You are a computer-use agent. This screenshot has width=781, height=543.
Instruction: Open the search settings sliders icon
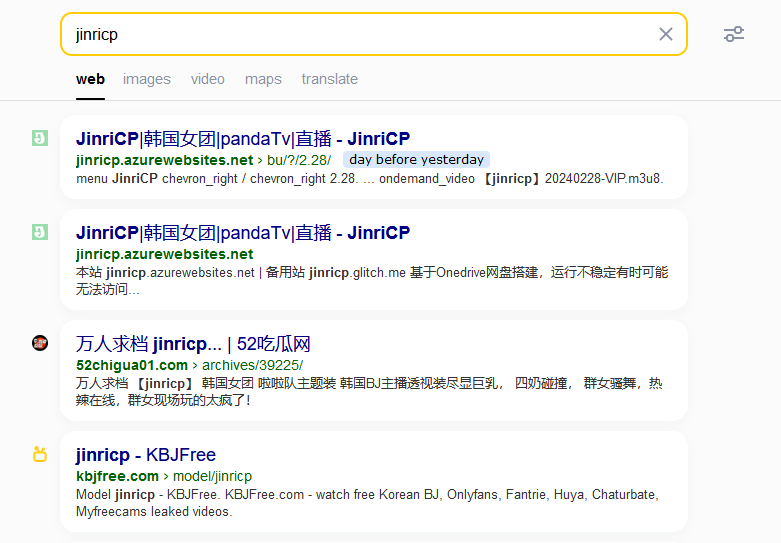coord(734,34)
